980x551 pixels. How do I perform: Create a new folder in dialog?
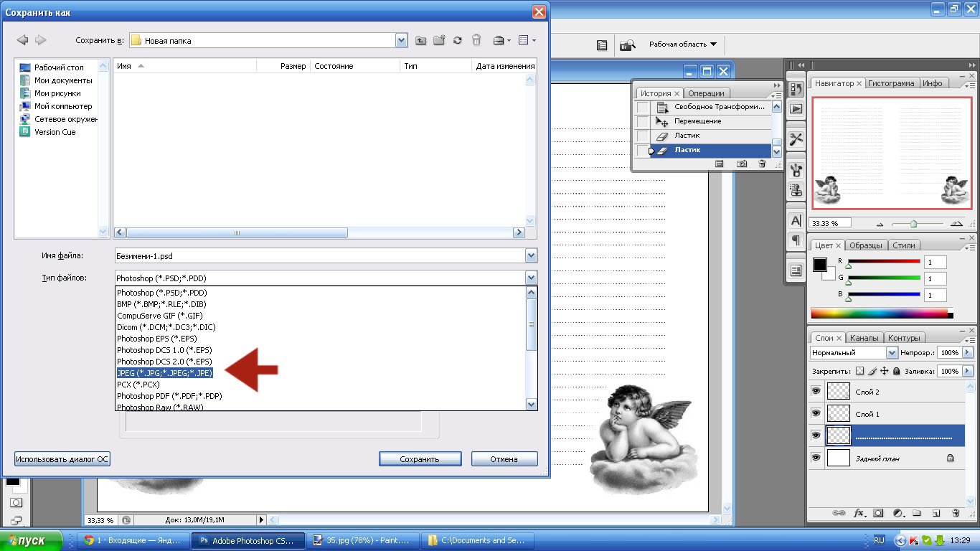click(x=439, y=41)
